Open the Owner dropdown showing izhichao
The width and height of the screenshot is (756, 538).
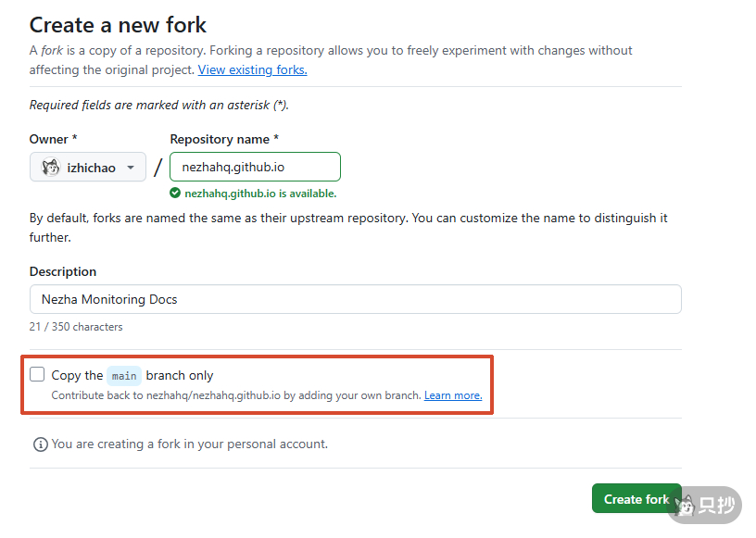tap(88, 168)
